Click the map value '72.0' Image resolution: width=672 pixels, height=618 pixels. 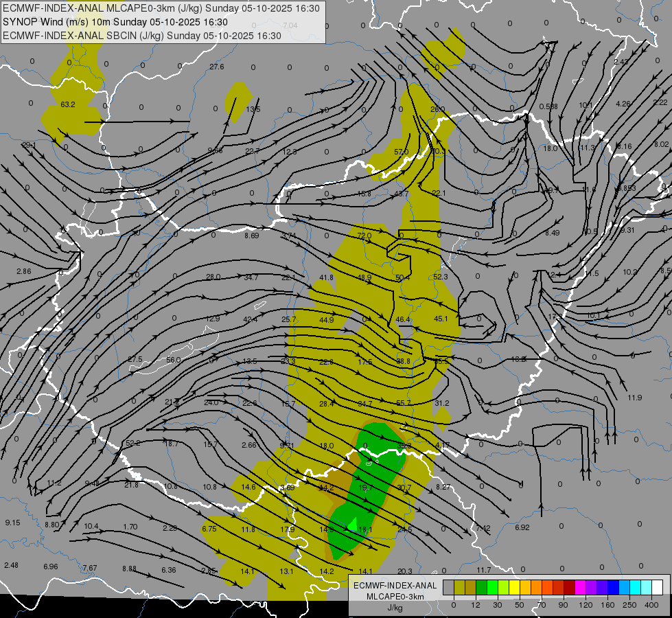364,236
